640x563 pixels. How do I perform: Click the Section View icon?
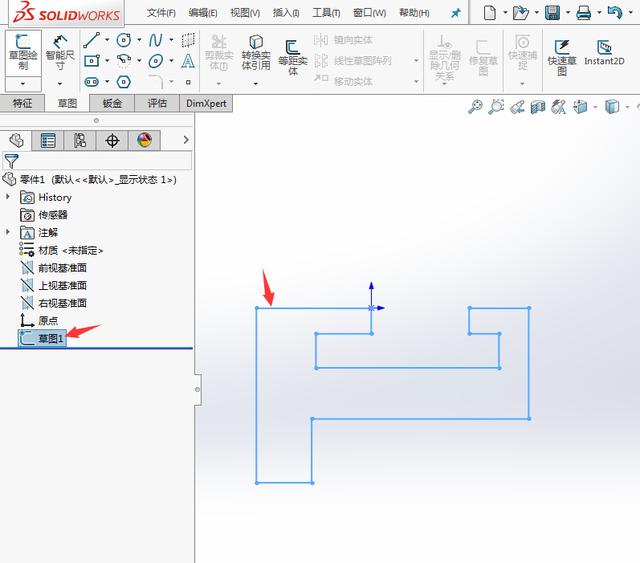pyautogui.click(x=538, y=107)
